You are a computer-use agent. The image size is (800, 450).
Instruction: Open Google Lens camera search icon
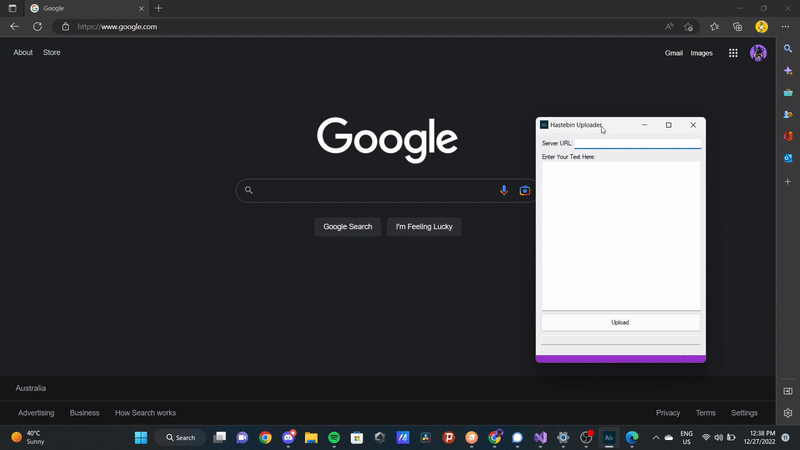point(524,190)
